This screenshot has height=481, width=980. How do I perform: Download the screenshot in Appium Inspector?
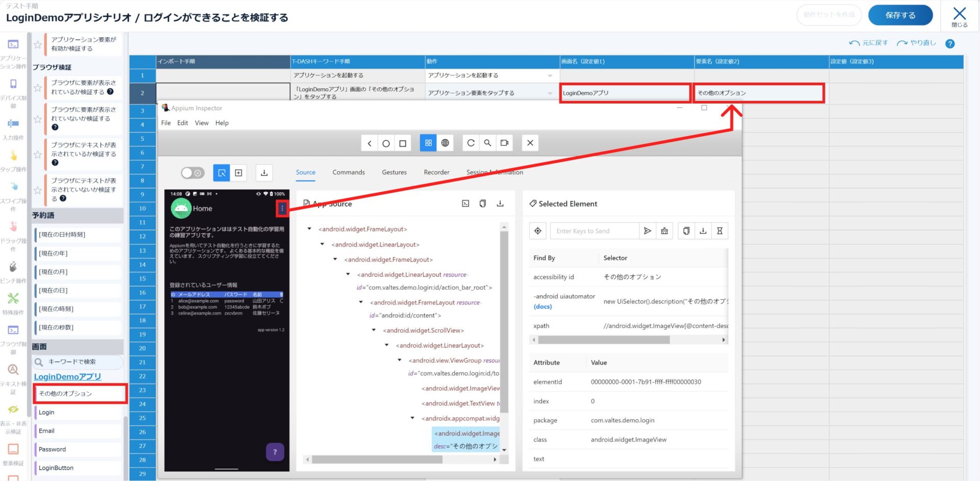[x=264, y=173]
